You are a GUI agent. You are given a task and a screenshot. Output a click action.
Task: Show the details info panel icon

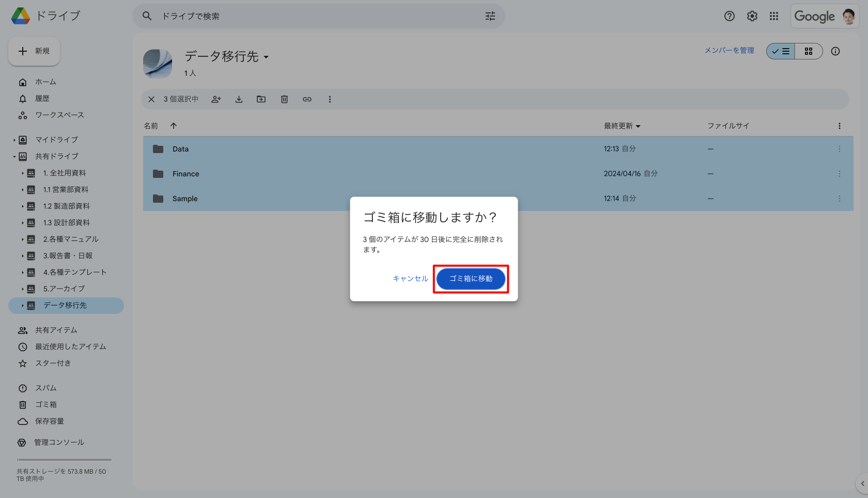point(835,51)
